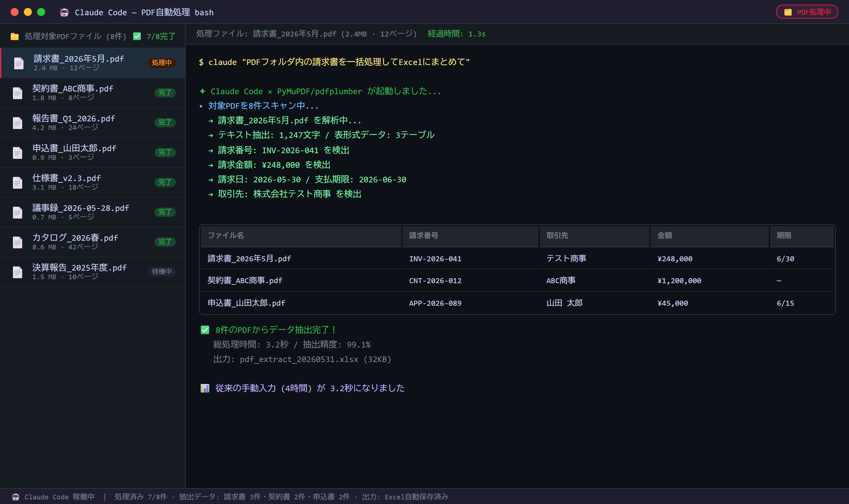The height and width of the screenshot is (504, 849).
Task: Click 出力: Excel自動保存済み in status bar
Action: pos(405,497)
